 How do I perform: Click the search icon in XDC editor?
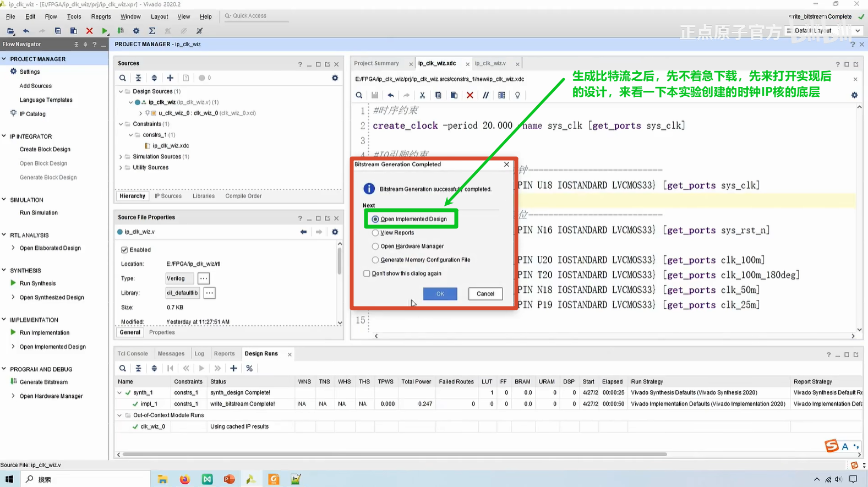coord(359,95)
